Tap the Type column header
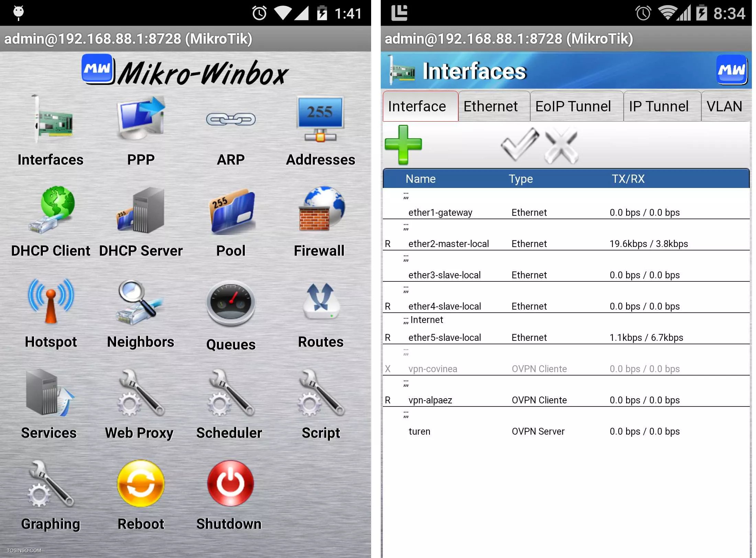Viewport: 756px width, 558px height. [521, 179]
